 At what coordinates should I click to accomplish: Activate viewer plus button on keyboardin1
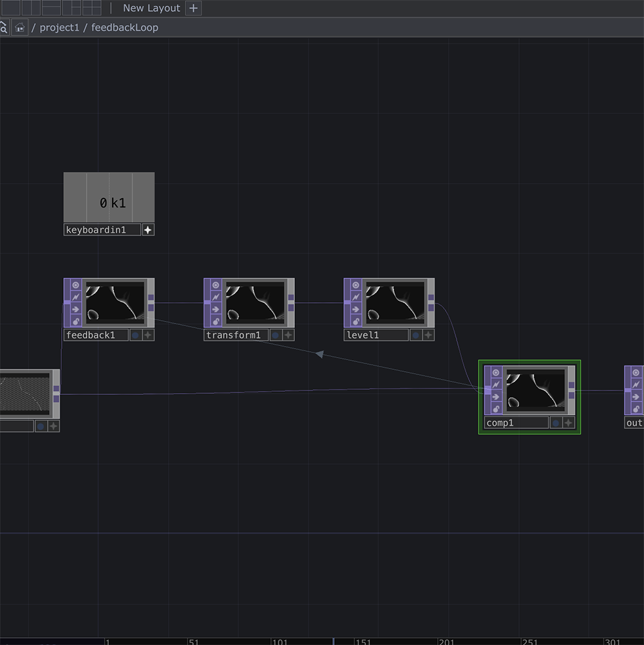point(148,230)
